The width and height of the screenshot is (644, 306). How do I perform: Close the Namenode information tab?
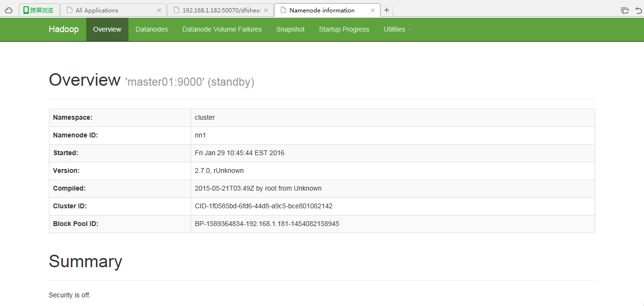[x=373, y=10]
